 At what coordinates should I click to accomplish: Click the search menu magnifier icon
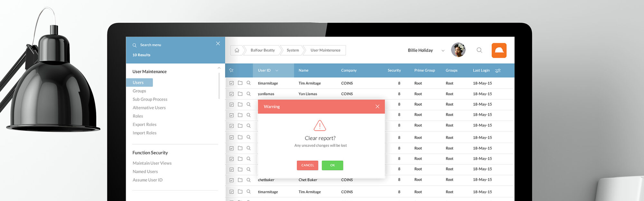[x=135, y=45]
